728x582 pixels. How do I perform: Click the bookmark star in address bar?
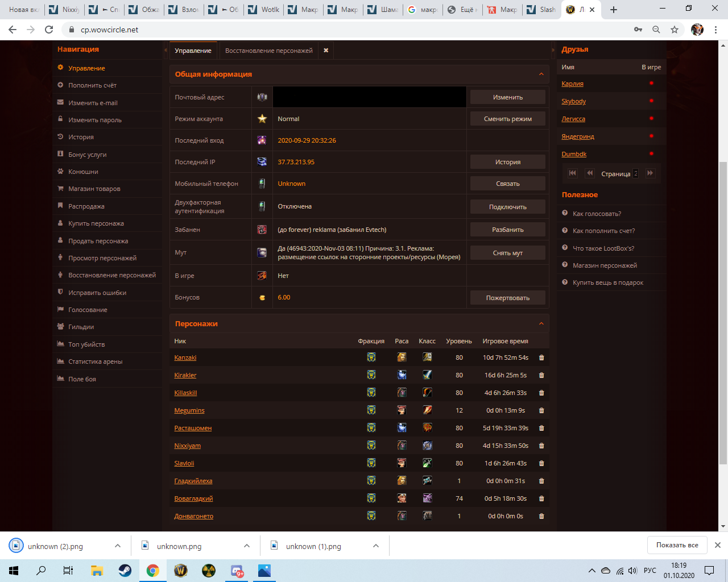[x=675, y=30]
